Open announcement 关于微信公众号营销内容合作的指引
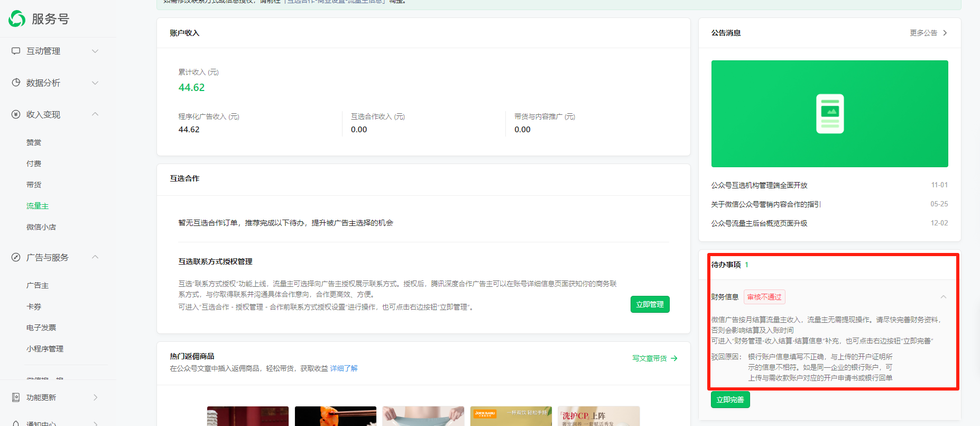The height and width of the screenshot is (426, 980). pyautogui.click(x=766, y=204)
